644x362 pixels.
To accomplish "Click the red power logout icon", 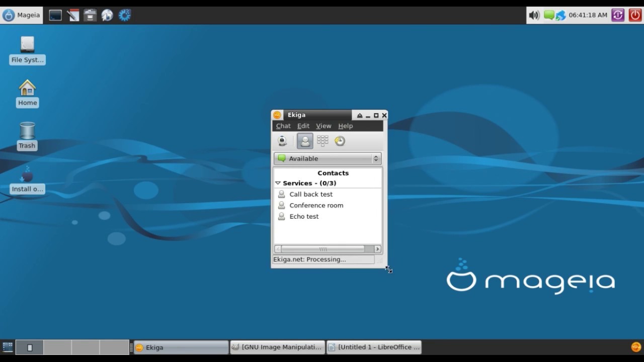I will click(x=635, y=15).
